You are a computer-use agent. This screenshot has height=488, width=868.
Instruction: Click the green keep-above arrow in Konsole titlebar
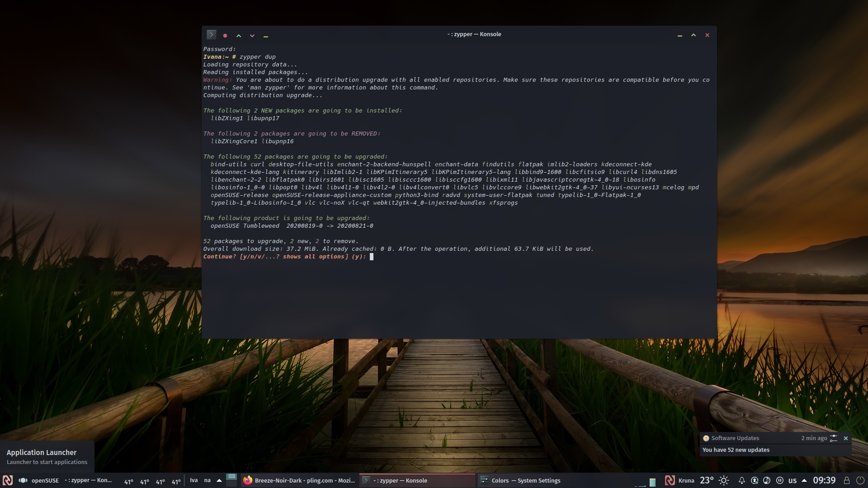[239, 35]
